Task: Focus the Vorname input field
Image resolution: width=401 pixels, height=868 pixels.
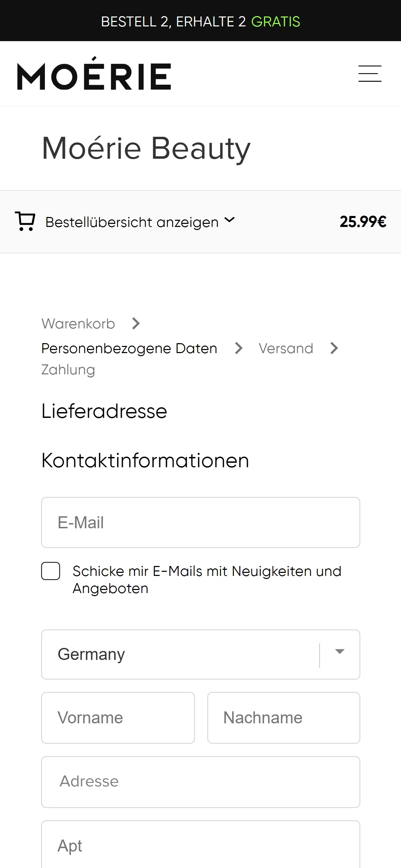Action: (x=118, y=718)
